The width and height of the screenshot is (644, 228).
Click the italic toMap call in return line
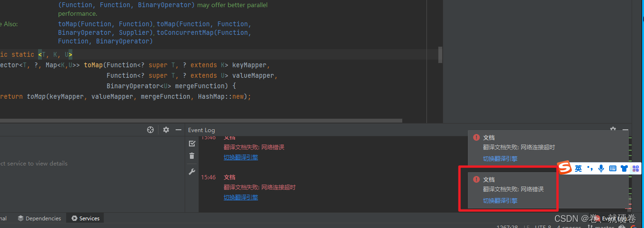coord(36,96)
